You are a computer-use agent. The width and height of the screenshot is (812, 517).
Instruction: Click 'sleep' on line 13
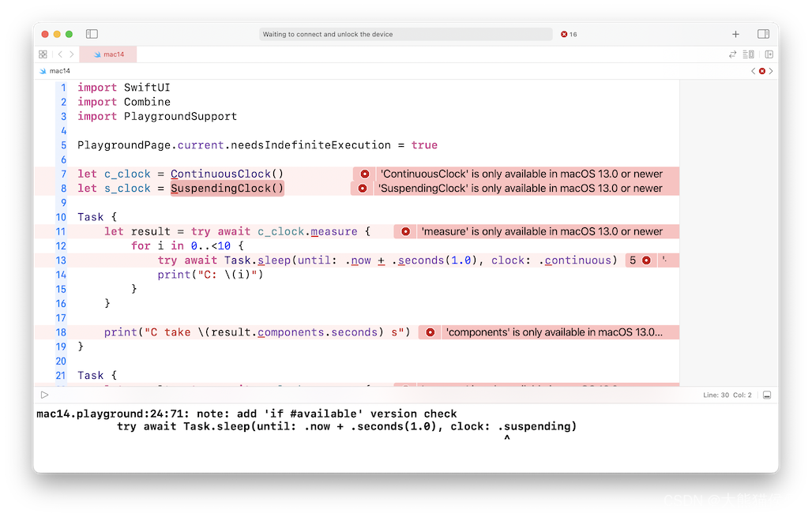tap(274, 260)
